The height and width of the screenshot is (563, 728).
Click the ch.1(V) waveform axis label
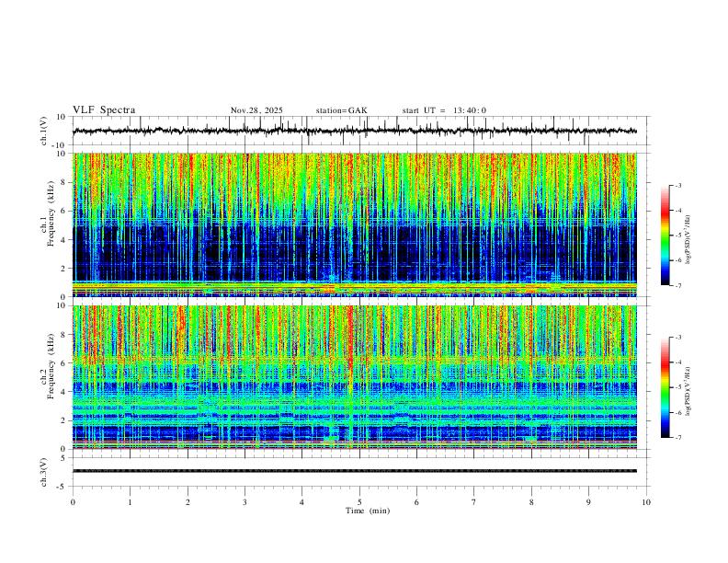[x=44, y=131]
